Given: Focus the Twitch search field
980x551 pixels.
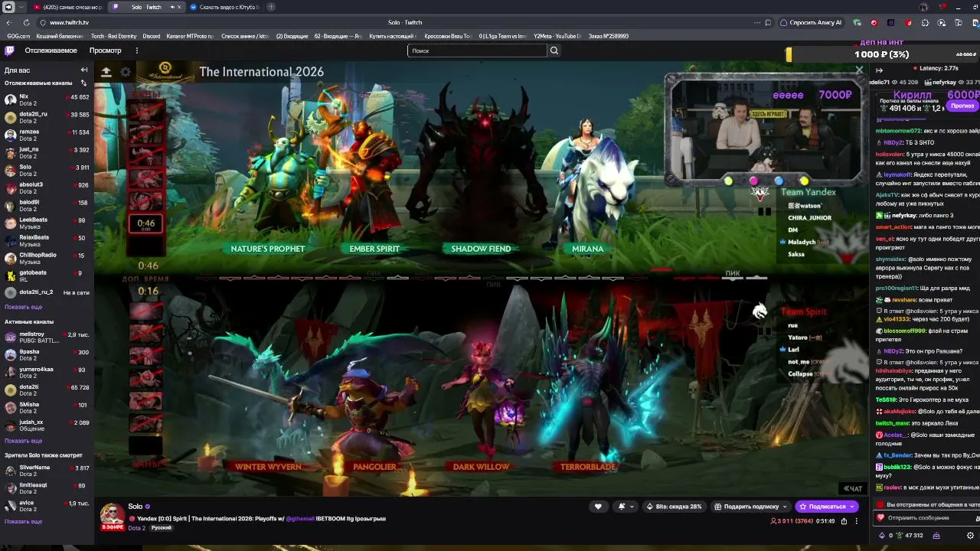Looking at the screenshot, I should 477,51.
